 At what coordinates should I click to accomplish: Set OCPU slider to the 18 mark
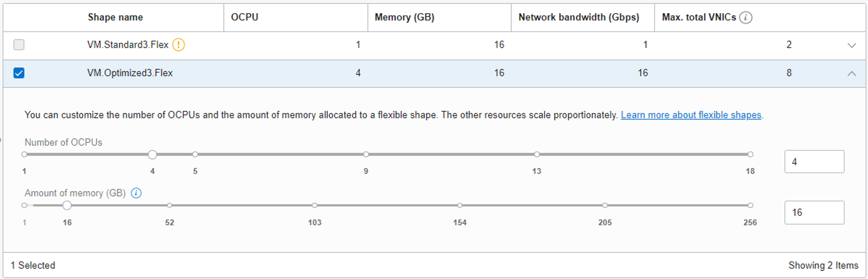click(x=750, y=155)
